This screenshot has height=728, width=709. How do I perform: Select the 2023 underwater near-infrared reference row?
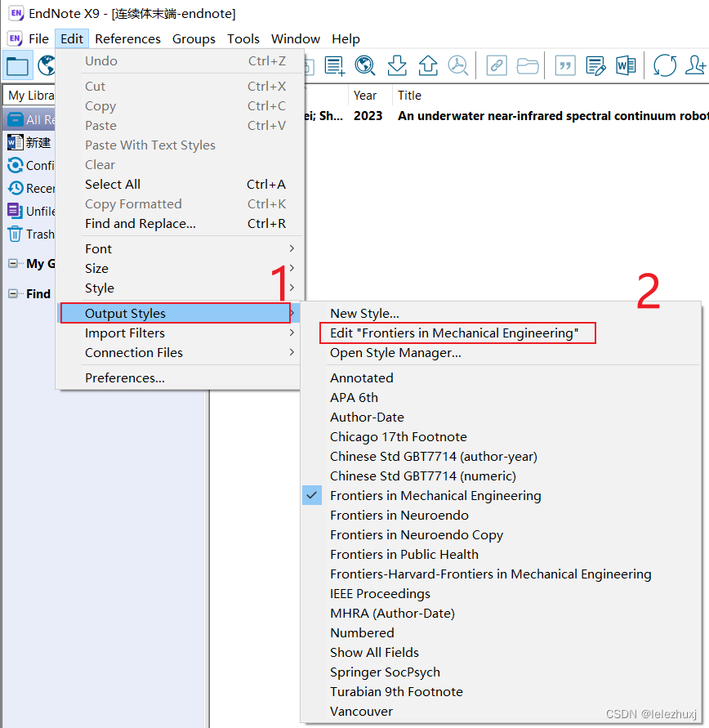coord(506,115)
